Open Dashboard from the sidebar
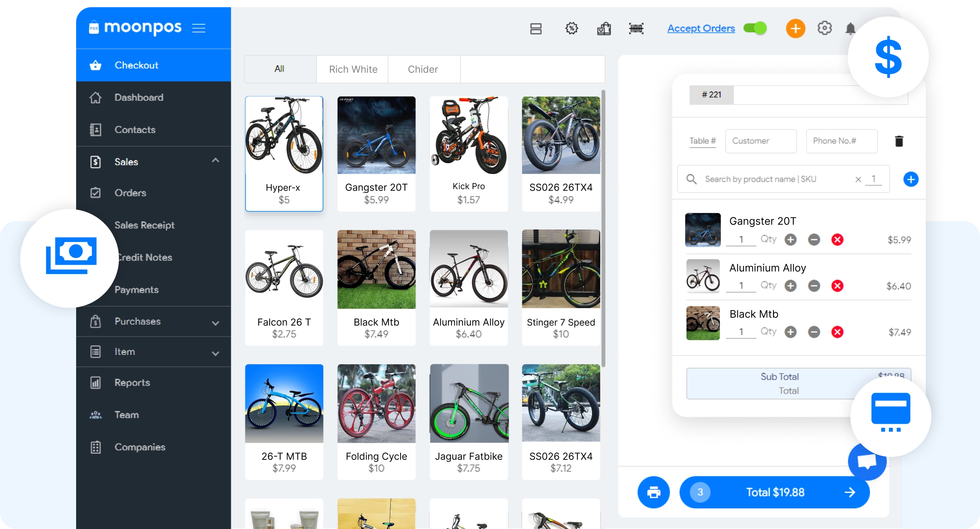This screenshot has width=980, height=529. click(x=138, y=98)
